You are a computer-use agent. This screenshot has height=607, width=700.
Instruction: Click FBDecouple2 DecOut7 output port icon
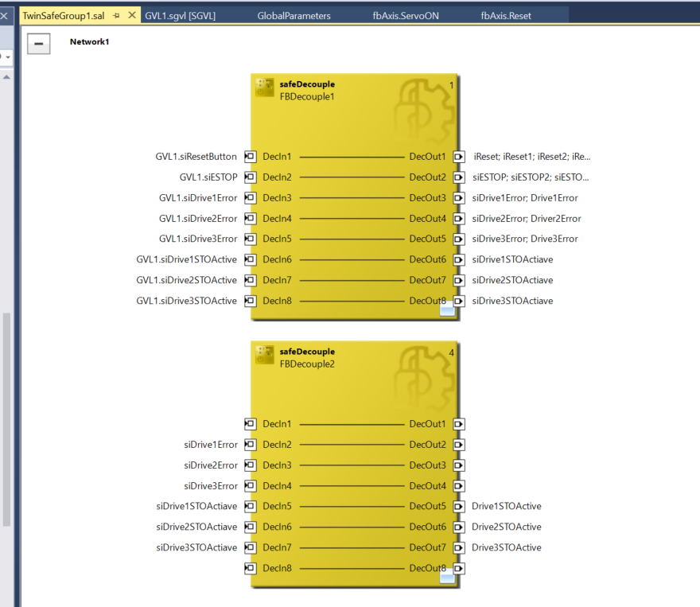tap(459, 547)
